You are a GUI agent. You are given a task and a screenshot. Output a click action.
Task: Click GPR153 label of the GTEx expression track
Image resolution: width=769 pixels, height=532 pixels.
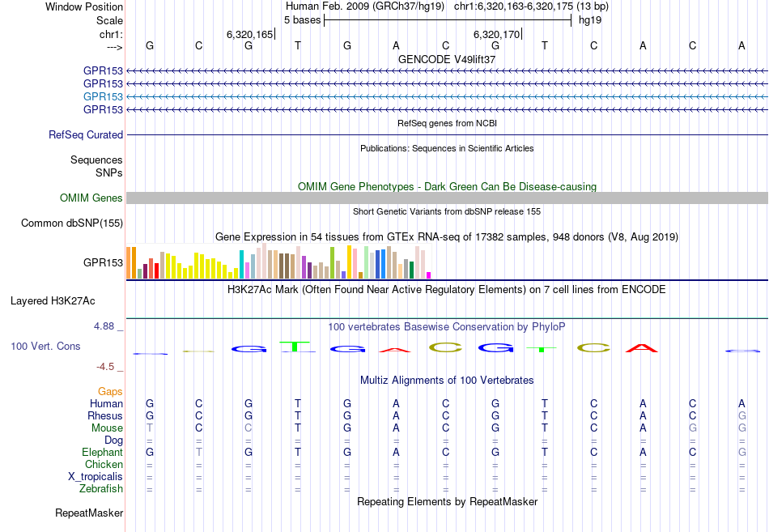103,262
